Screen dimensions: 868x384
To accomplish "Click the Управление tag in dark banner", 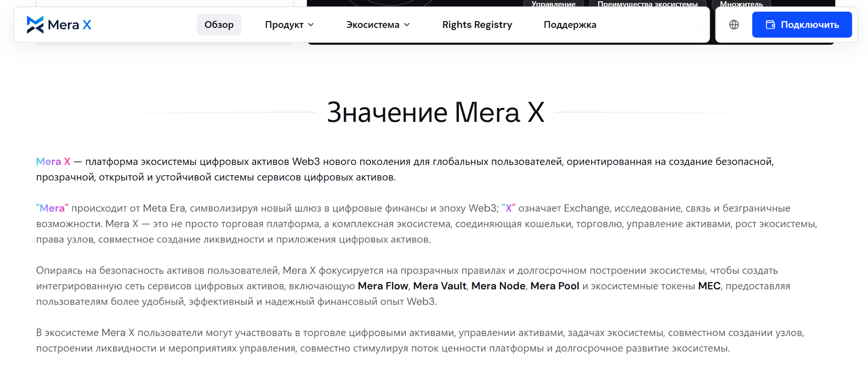I will coord(554,4).
